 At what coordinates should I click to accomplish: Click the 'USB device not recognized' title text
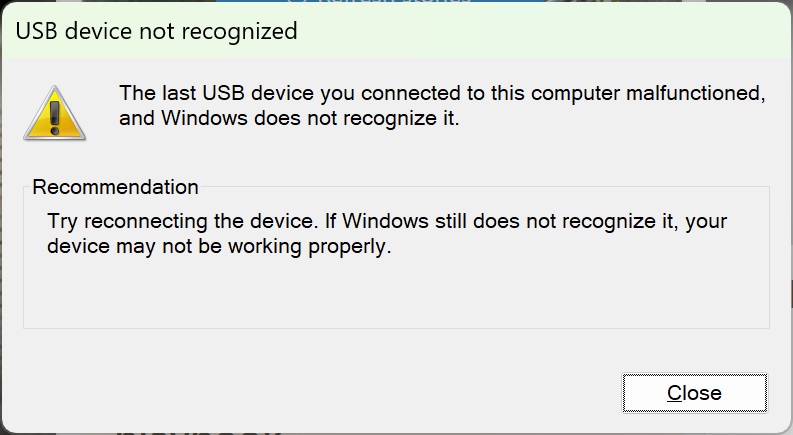(156, 31)
